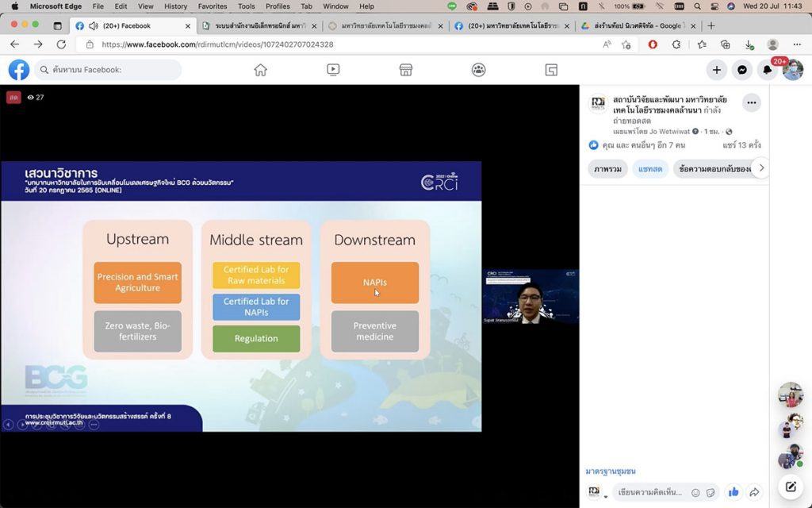Open the Messenger icon in top bar
The width and height of the screenshot is (812, 508).
click(x=741, y=70)
